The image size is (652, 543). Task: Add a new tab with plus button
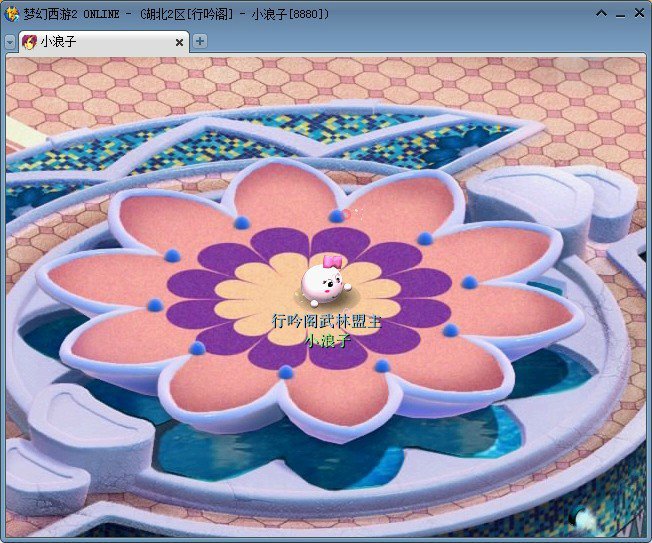pos(200,41)
